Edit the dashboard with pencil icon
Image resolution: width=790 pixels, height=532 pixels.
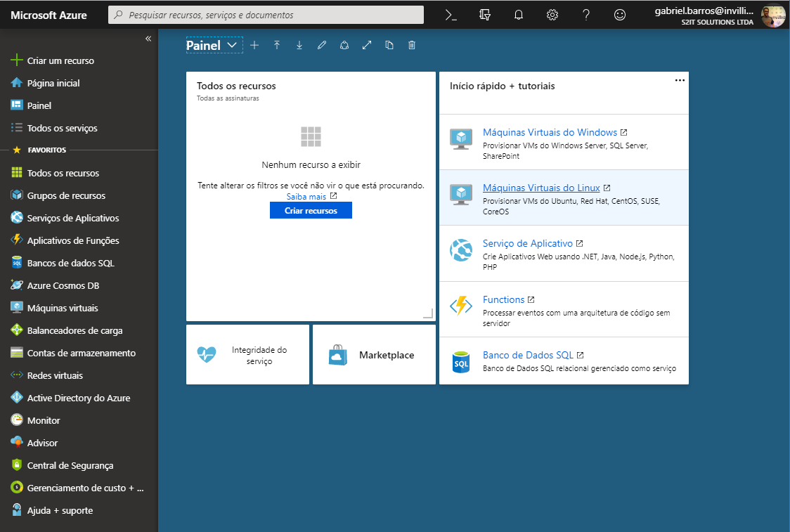tap(322, 46)
